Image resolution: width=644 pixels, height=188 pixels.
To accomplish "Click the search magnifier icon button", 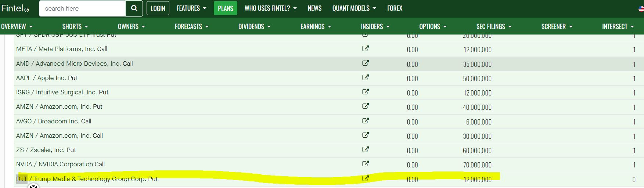I will [x=134, y=8].
